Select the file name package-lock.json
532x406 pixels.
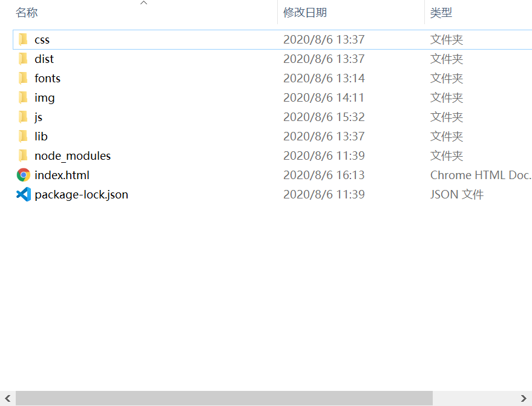coord(82,195)
